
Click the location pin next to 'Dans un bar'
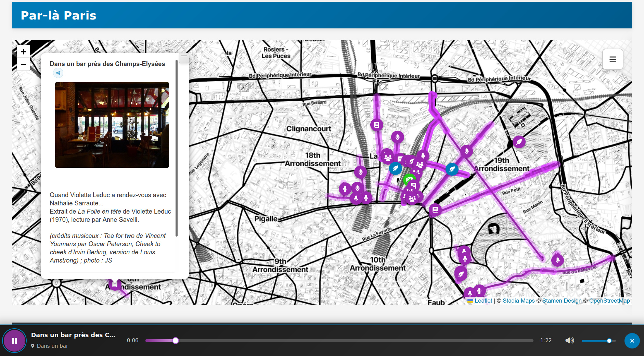tap(33, 346)
